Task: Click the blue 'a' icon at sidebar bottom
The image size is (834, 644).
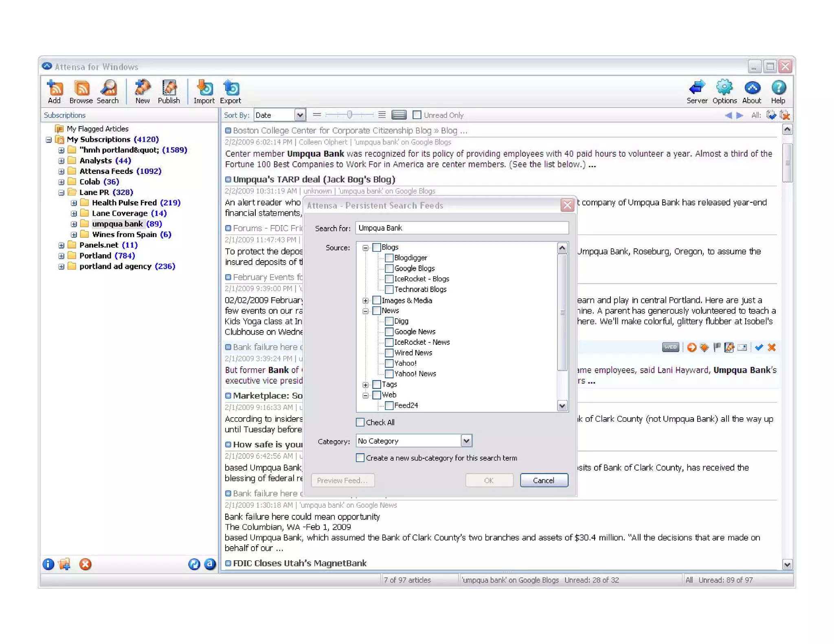Action: [210, 564]
